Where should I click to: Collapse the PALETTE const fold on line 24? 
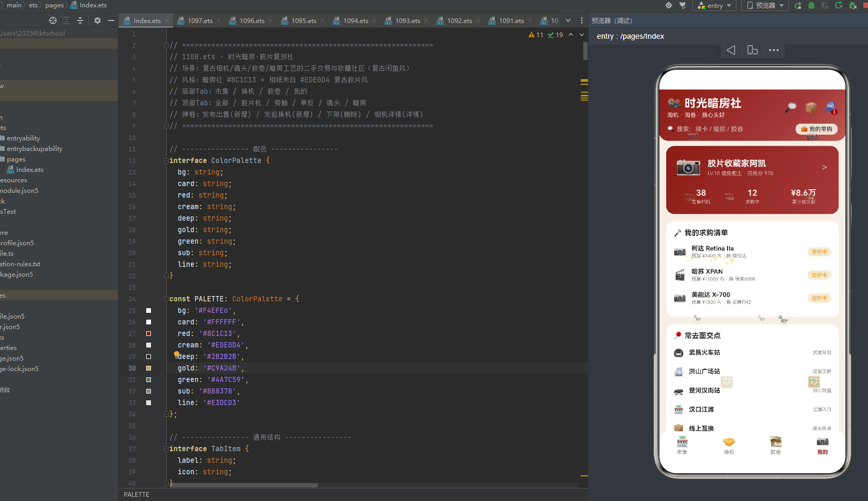point(166,299)
